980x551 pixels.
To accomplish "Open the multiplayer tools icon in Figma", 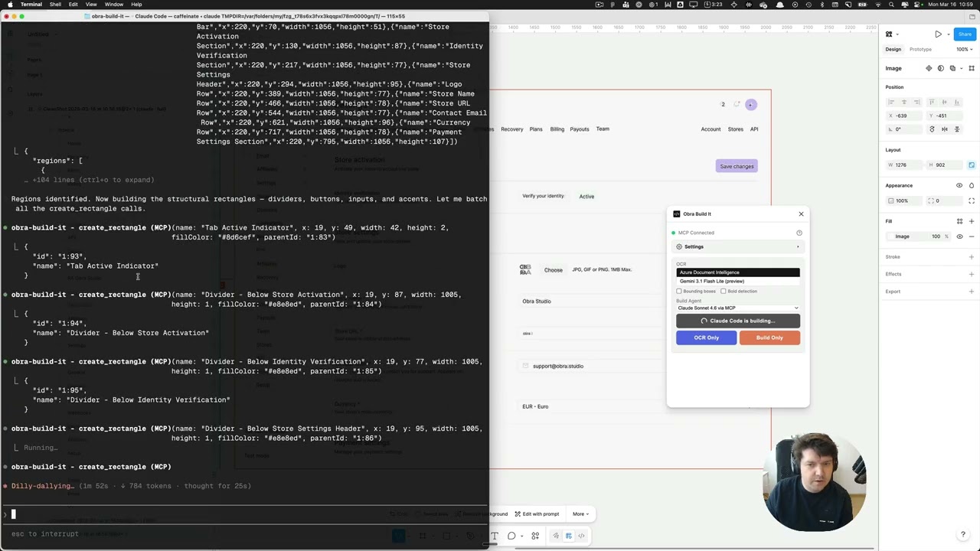I will pos(889,34).
